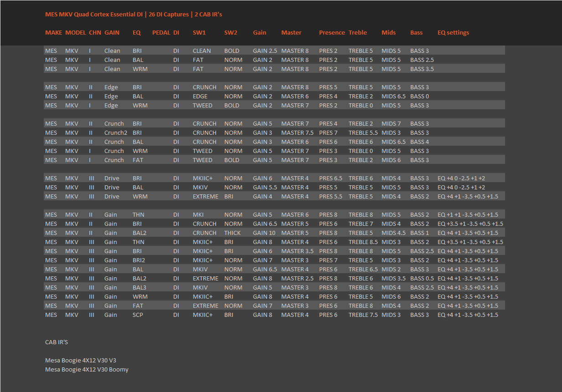The width and height of the screenshot is (562, 392).
Task: Select the MAKE column header
Action: 53,33
